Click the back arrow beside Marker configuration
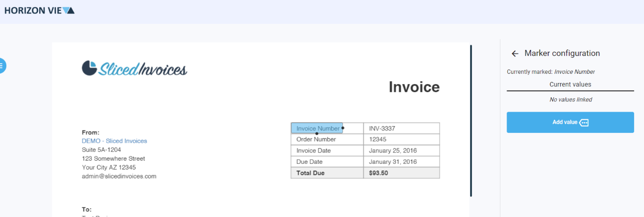This screenshot has height=217, width=644. [515, 54]
